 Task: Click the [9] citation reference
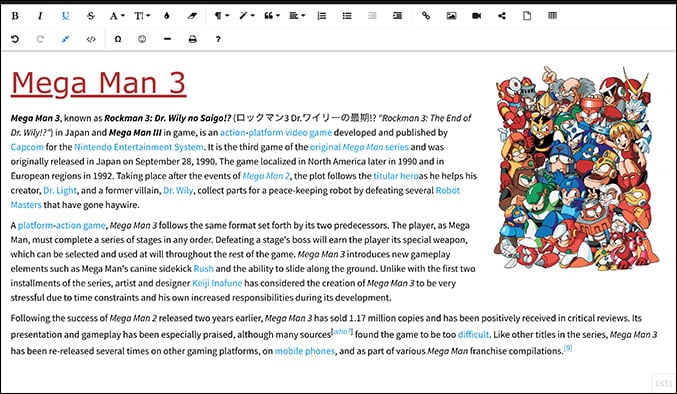pyautogui.click(x=568, y=348)
